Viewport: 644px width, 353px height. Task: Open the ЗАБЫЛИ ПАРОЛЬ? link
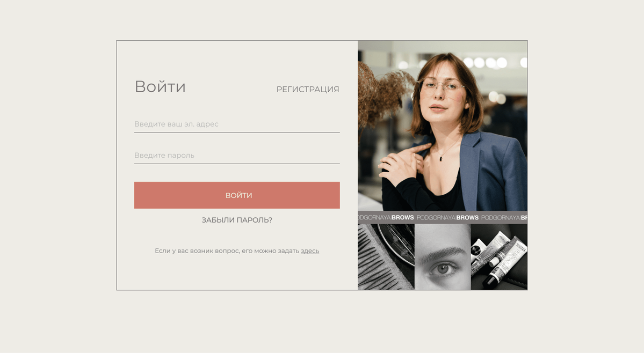pos(236,220)
